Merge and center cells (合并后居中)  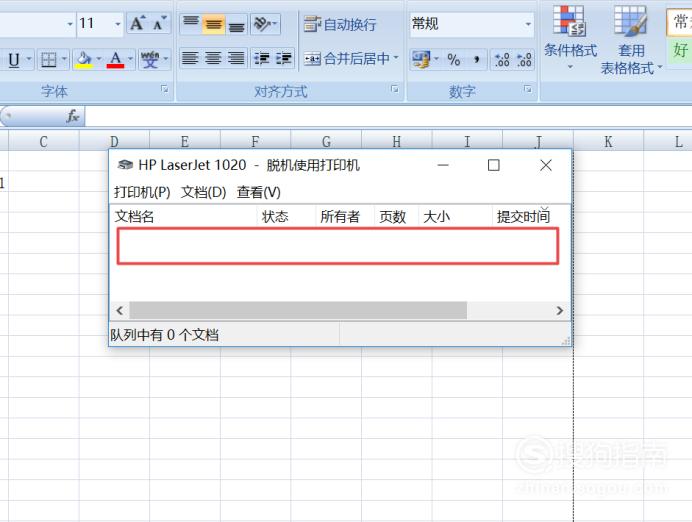click(347, 59)
